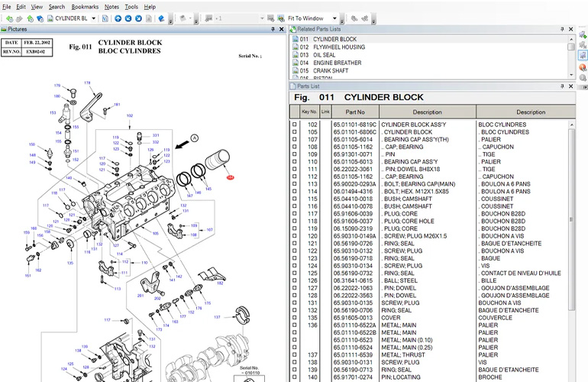The height and width of the screenshot is (382, 588).
Task: Tick the checkbox for key 113 bolt row
Action: 295,184
